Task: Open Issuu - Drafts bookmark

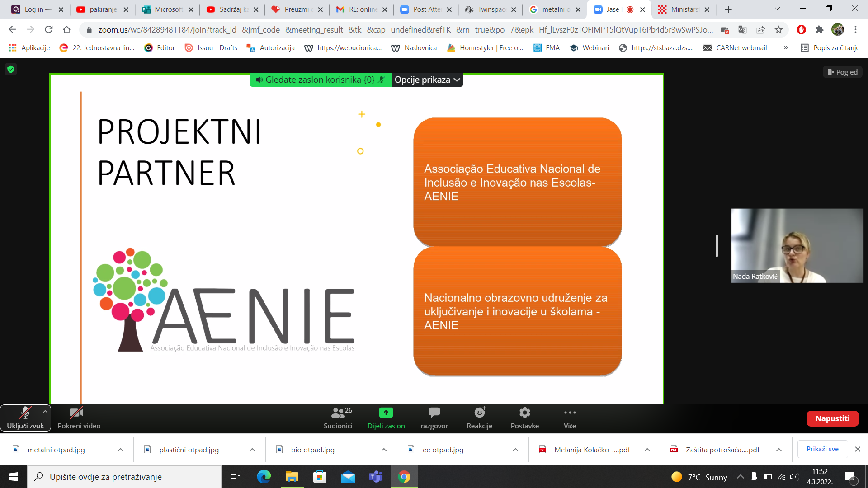Action: coord(211,48)
